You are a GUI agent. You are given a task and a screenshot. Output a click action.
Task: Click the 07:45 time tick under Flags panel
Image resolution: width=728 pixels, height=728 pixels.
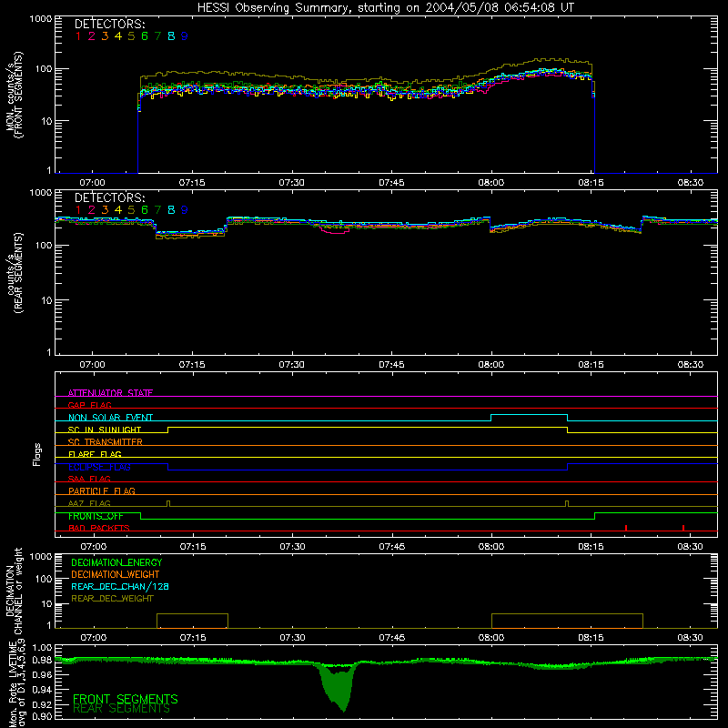(x=392, y=547)
